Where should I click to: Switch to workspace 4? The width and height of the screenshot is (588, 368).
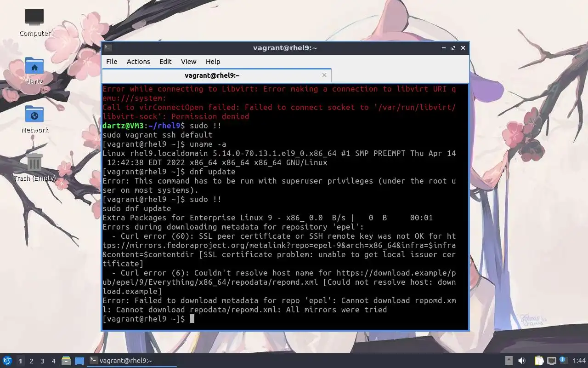coord(54,361)
